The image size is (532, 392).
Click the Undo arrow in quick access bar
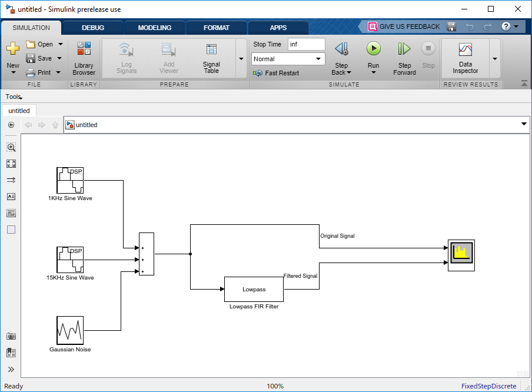coord(470,26)
